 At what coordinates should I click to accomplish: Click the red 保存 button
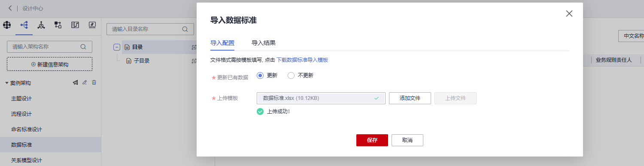[x=372, y=140]
